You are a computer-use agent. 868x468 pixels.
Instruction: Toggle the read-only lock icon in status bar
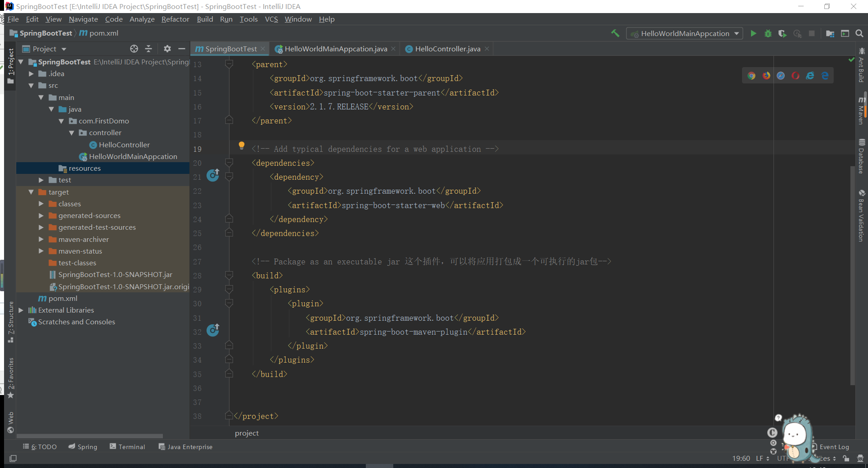coord(846,459)
